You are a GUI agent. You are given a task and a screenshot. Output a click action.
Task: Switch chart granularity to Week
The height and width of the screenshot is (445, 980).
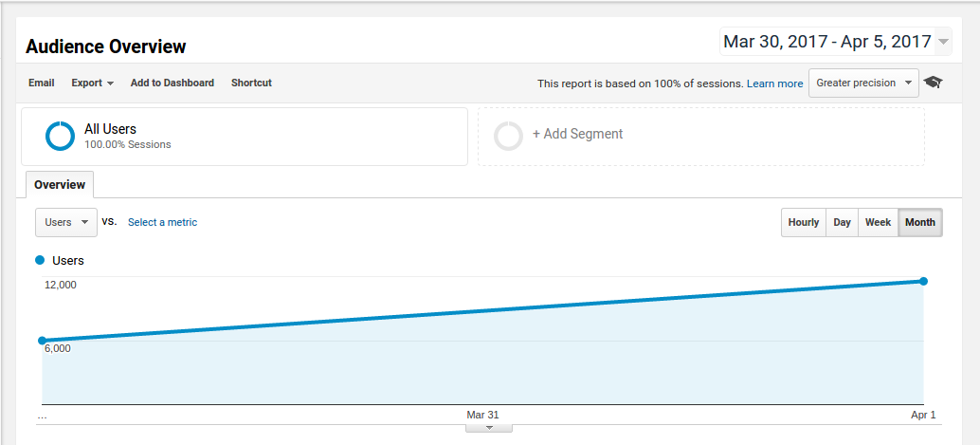(878, 222)
